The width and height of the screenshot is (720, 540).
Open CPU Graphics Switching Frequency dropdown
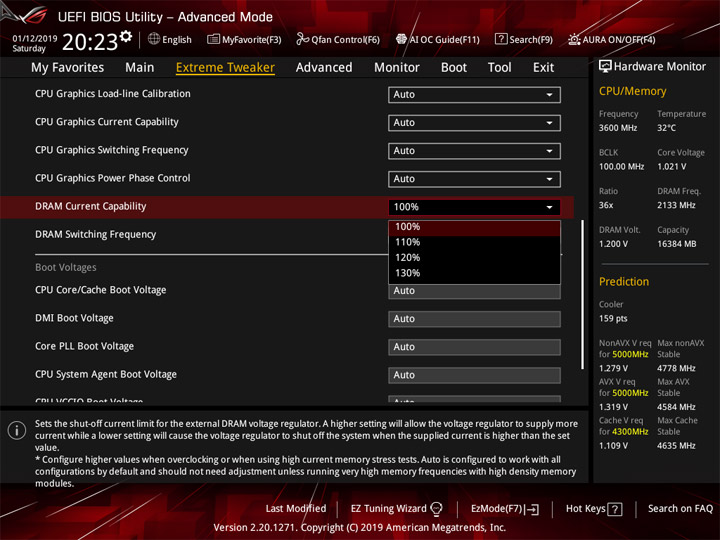click(474, 151)
